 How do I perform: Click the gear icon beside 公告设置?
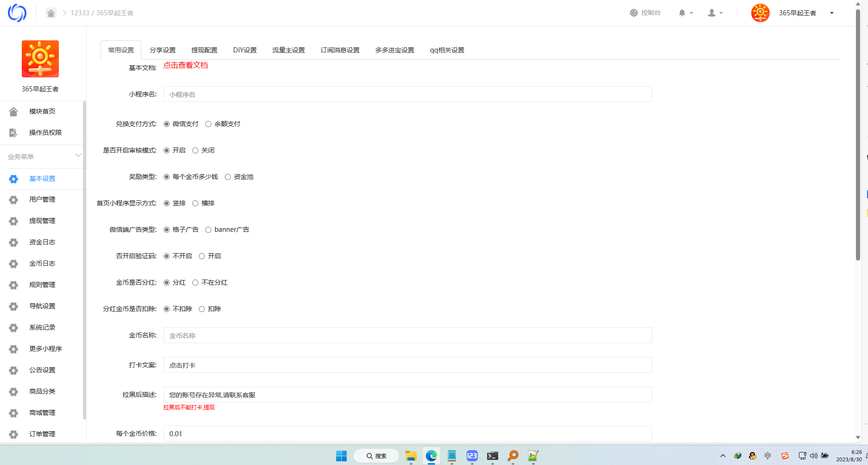pyautogui.click(x=13, y=370)
